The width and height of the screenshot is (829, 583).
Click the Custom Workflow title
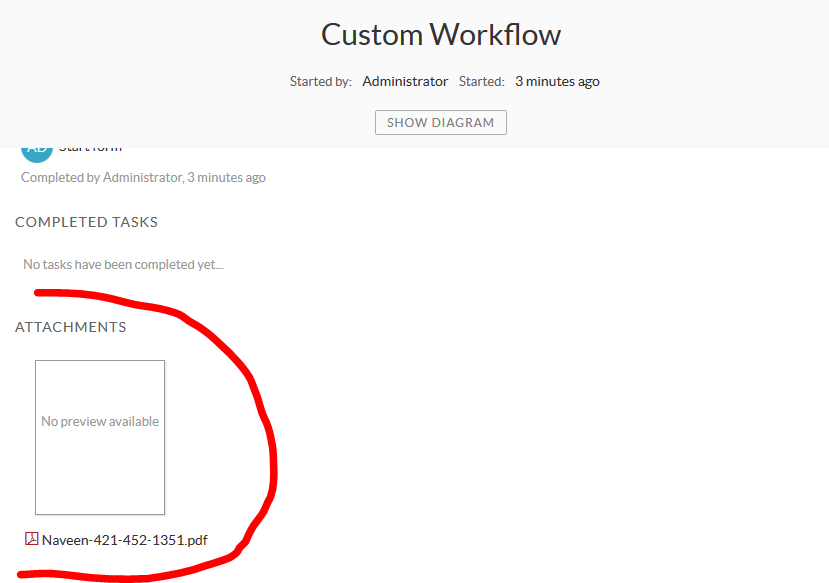441,35
